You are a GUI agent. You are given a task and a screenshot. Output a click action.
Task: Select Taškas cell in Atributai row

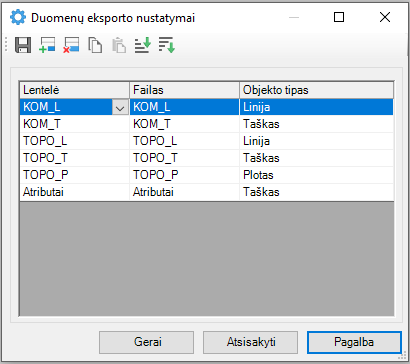point(316,192)
